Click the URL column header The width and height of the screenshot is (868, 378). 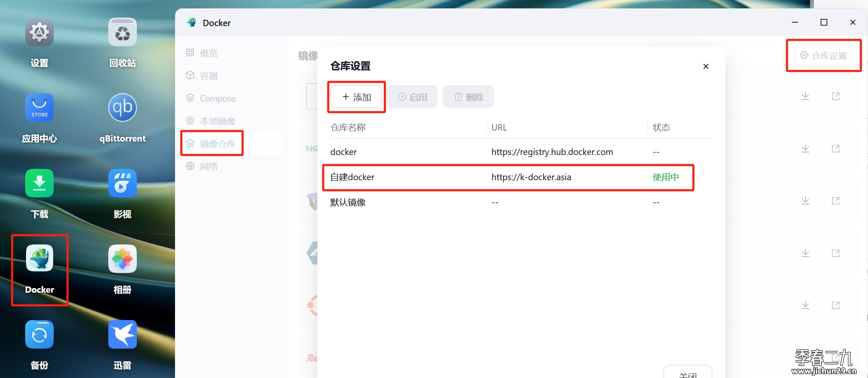(499, 128)
